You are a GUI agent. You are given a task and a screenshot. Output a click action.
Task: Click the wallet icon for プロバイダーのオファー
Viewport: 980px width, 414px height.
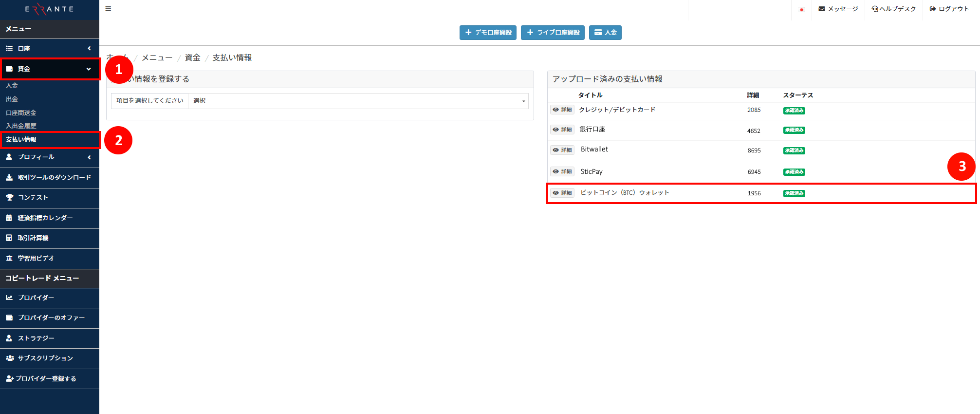click(9, 318)
